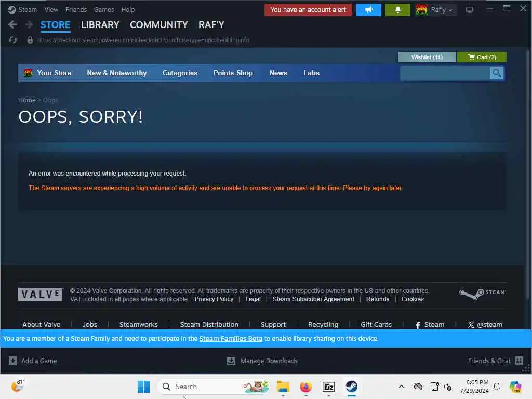The image size is (532, 399).
Task: Open the About Valve footer link
Action: tap(42, 324)
